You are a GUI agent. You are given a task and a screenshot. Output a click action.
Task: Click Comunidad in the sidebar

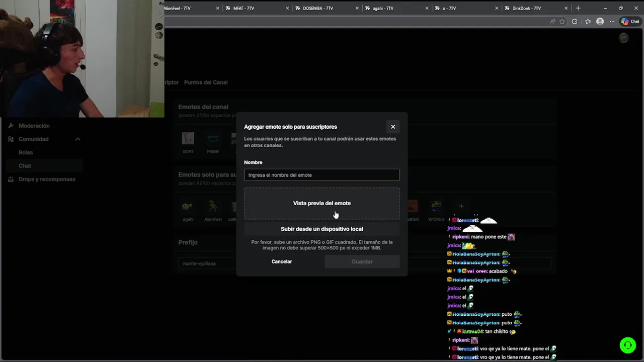click(34, 139)
